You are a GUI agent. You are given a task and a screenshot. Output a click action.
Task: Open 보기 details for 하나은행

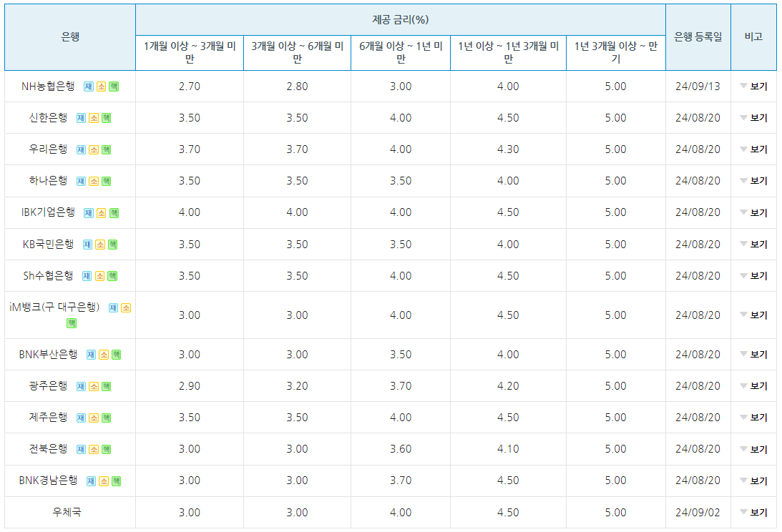pyautogui.click(x=753, y=180)
